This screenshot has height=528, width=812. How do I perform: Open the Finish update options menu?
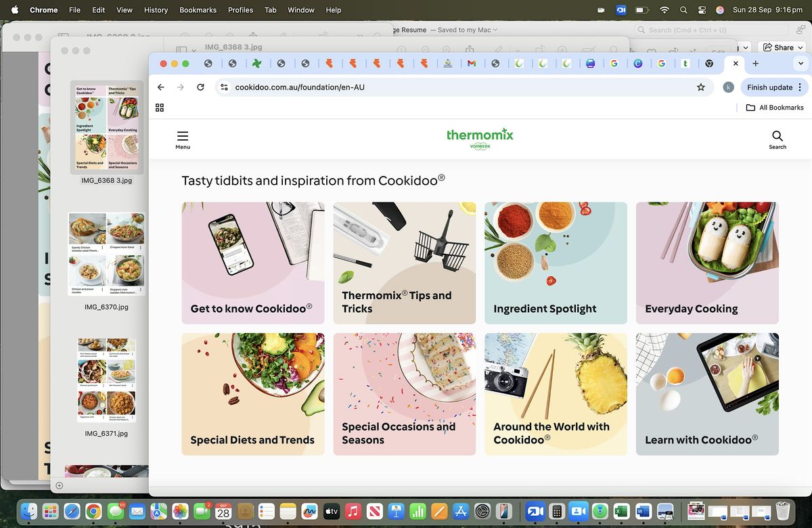click(800, 87)
